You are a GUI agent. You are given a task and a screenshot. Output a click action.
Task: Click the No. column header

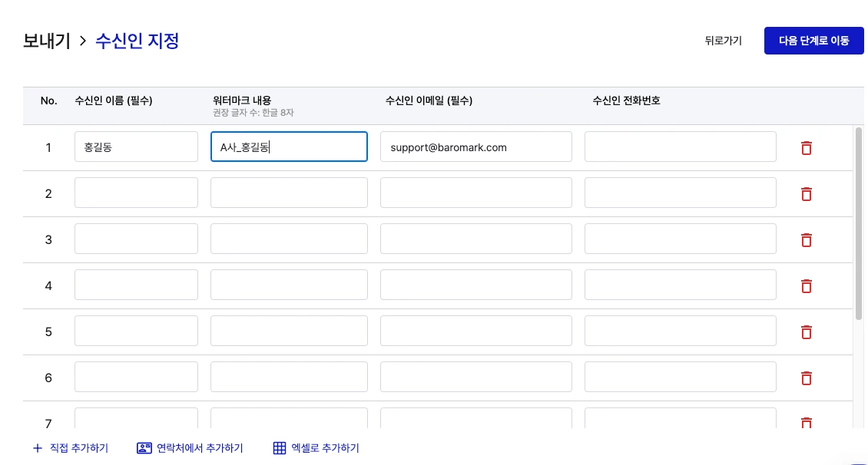click(48, 101)
